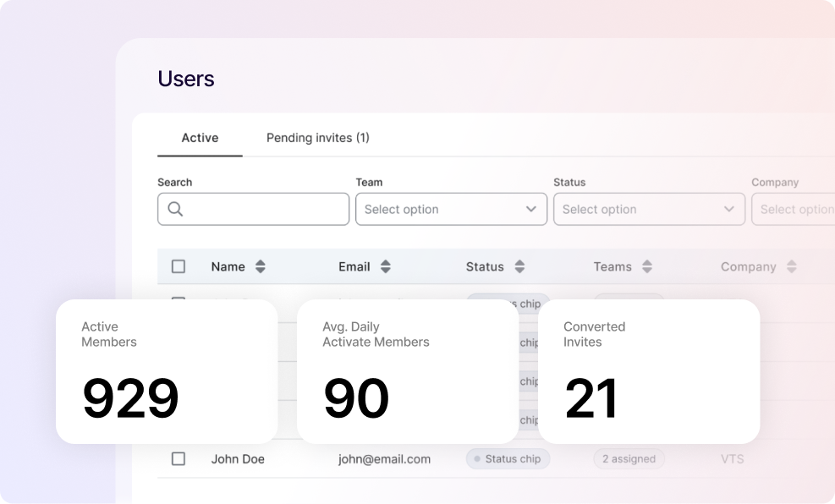Expand the Status filter dropdown
The image size is (835, 504).
click(x=649, y=209)
